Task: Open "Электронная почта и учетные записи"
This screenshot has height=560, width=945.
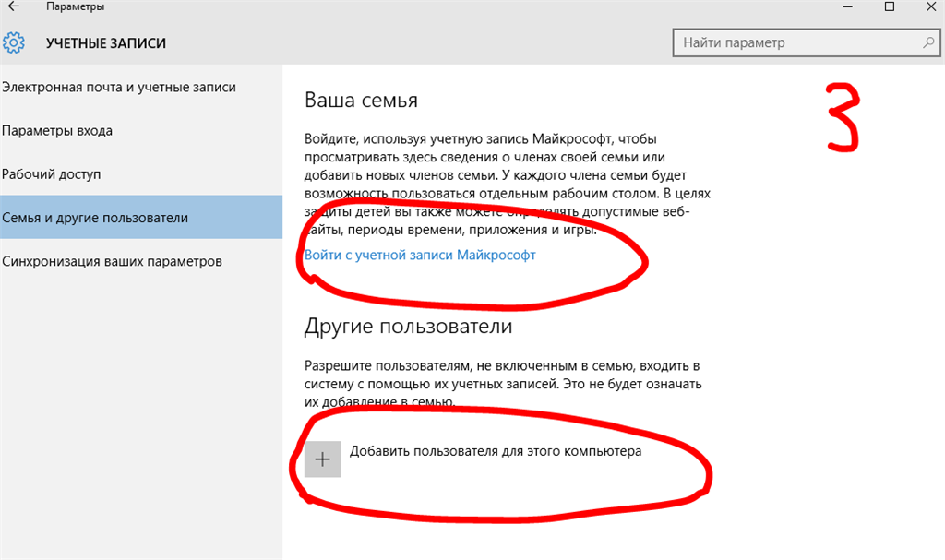Action: pos(141,87)
